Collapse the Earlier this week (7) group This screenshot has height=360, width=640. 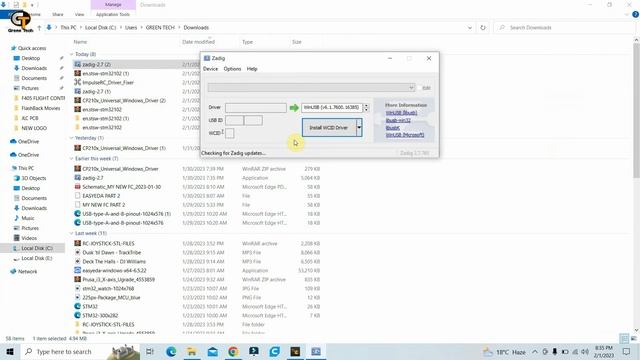(x=71, y=158)
